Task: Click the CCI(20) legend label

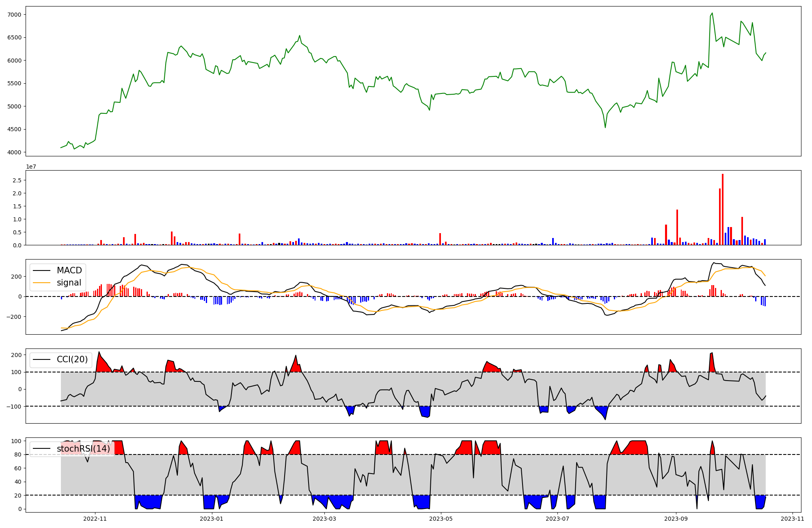Action: click(x=72, y=359)
